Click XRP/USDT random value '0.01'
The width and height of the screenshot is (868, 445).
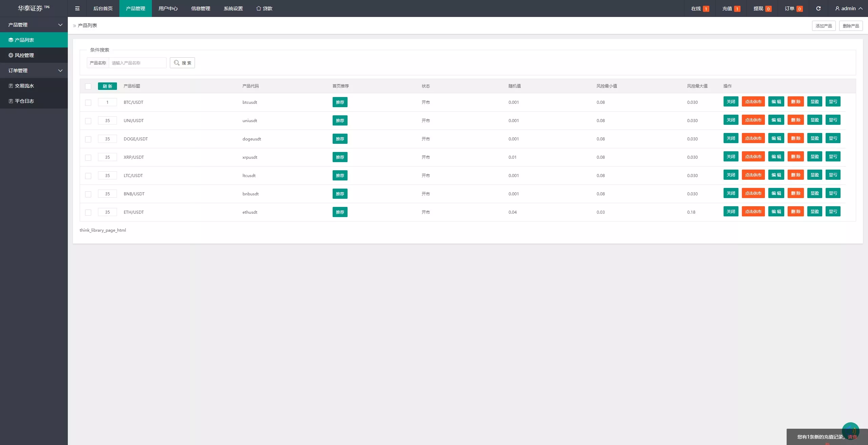point(512,157)
